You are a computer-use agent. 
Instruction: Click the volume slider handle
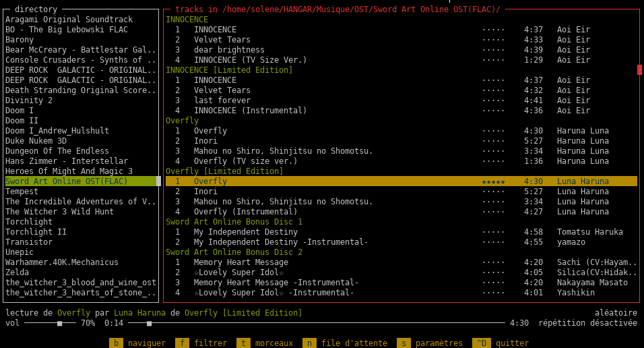[59, 323]
